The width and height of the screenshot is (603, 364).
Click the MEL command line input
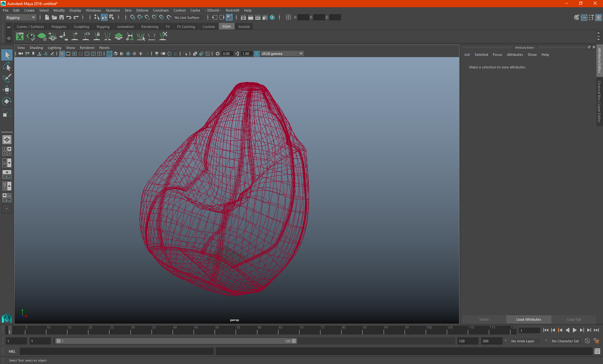point(117,351)
